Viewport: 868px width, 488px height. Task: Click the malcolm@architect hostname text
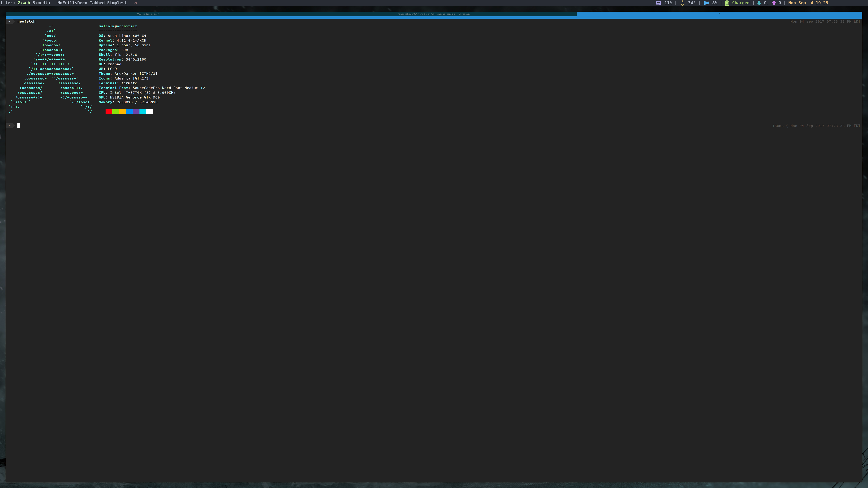tap(118, 26)
